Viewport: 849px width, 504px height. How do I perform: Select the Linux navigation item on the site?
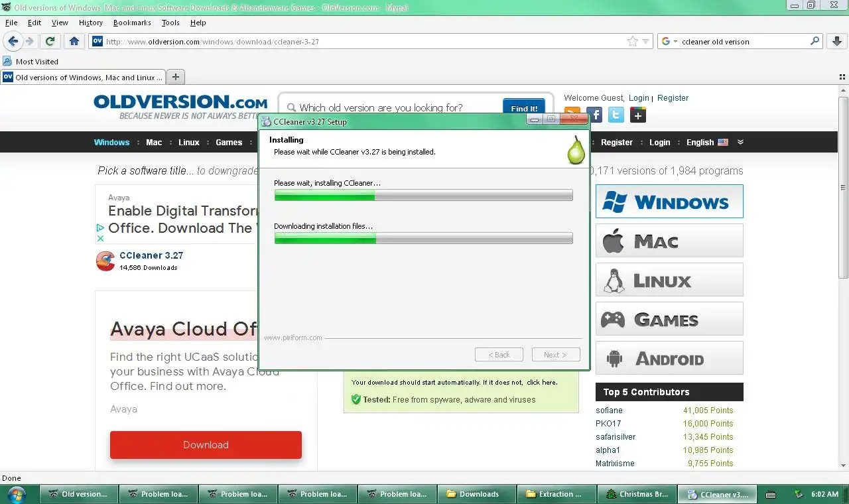click(189, 142)
